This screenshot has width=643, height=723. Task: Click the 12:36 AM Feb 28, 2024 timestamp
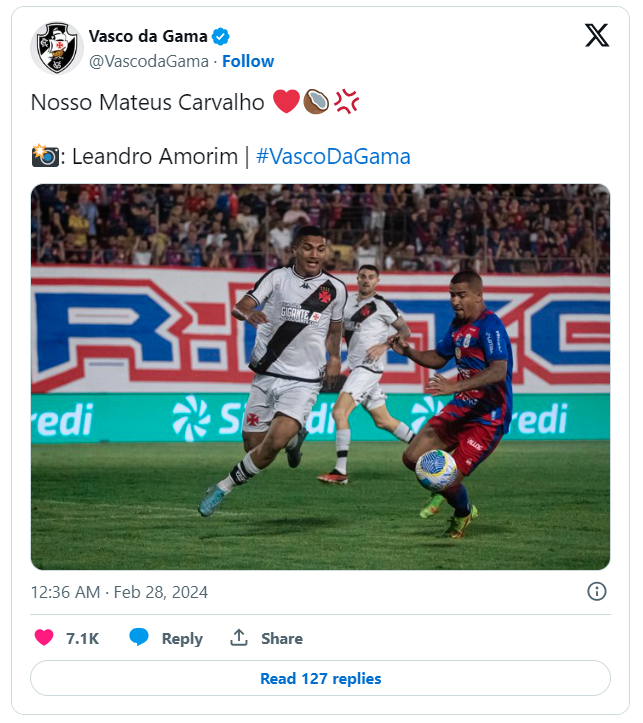119,592
